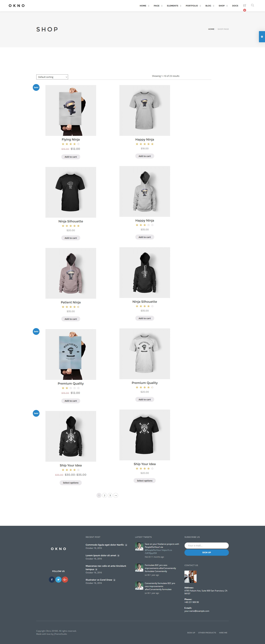Open the Default sorting dropdown
This screenshot has height=644, width=265.
(x=52, y=77)
